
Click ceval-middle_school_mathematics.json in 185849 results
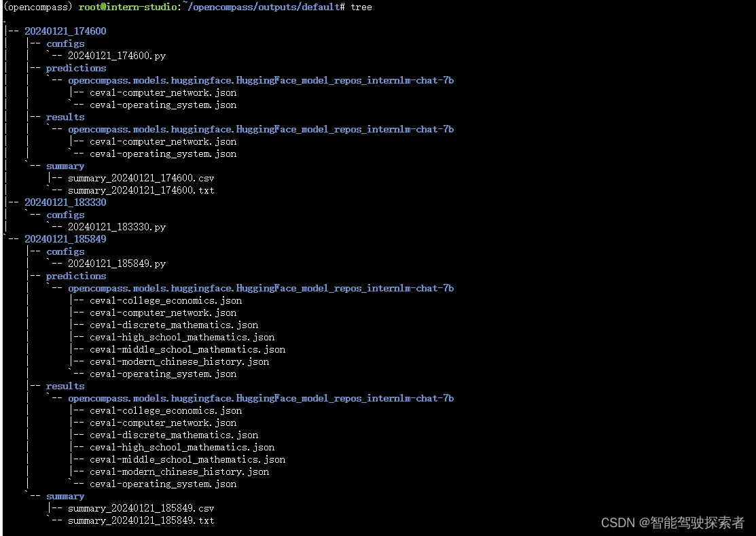click(x=187, y=460)
